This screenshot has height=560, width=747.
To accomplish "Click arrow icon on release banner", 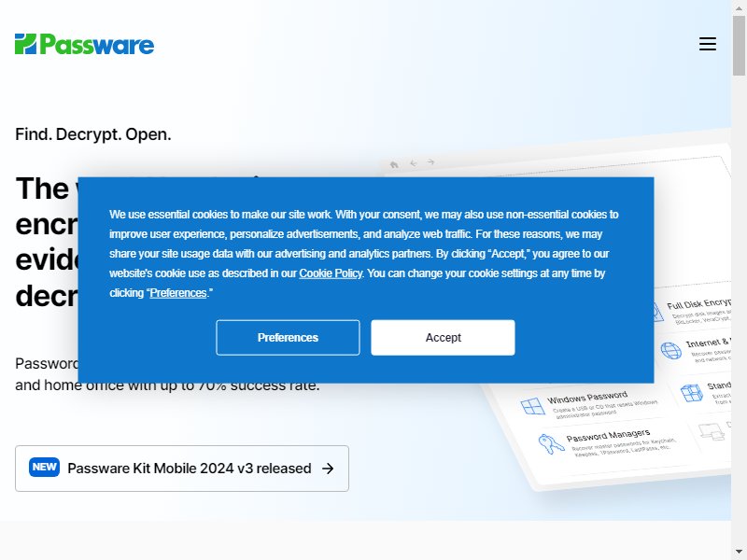I will point(328,469).
